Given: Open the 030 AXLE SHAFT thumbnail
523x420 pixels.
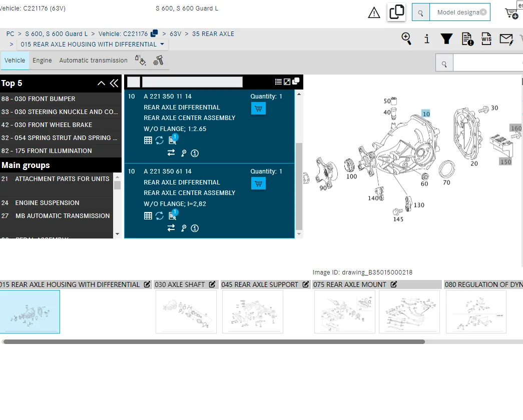Looking at the screenshot, I should pos(186,311).
